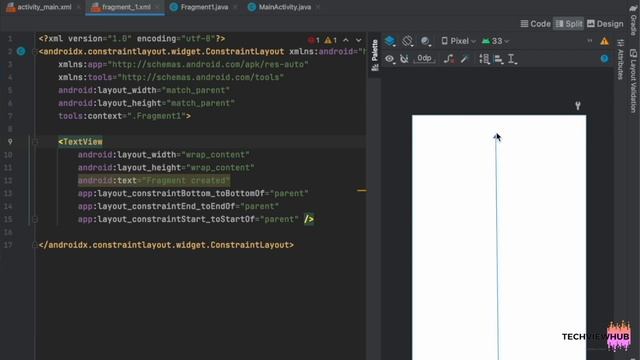This screenshot has height=360, width=640.
Task: Switch to Code view mode
Action: click(x=536, y=24)
